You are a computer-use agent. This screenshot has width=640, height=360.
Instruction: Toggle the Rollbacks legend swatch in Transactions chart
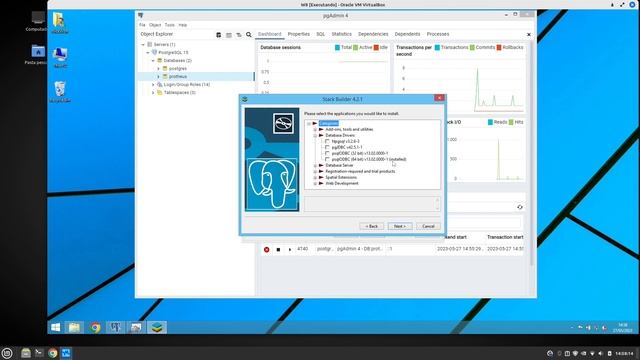499,48
